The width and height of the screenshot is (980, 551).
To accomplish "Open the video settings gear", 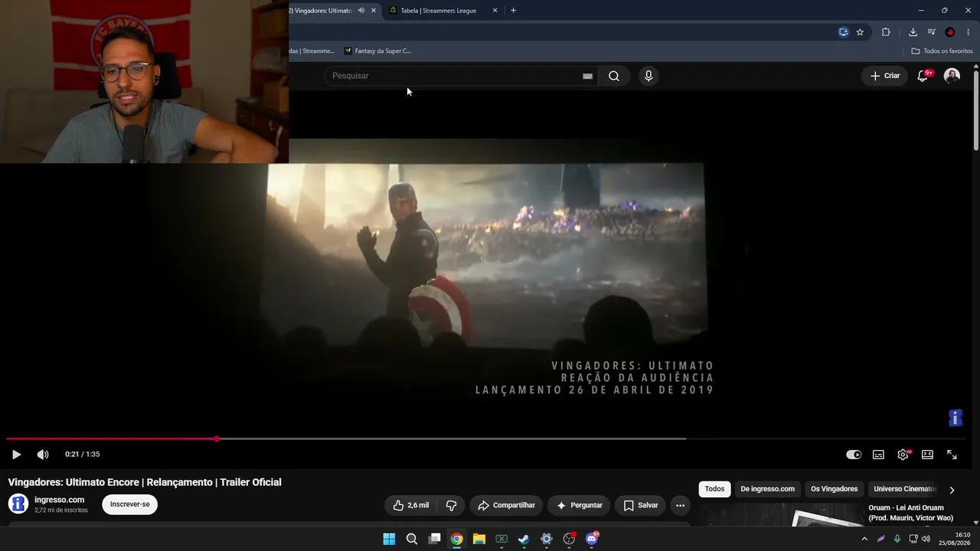I will point(903,455).
